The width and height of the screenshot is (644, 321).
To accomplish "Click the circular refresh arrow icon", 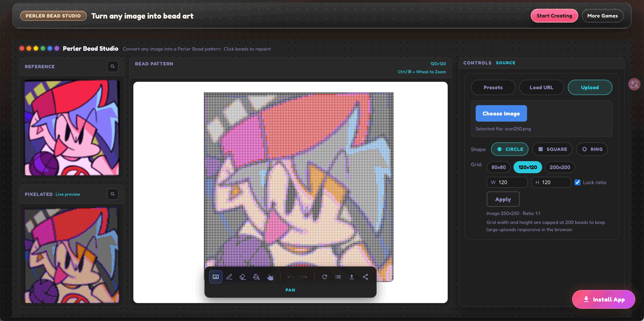I will pyautogui.click(x=324, y=277).
